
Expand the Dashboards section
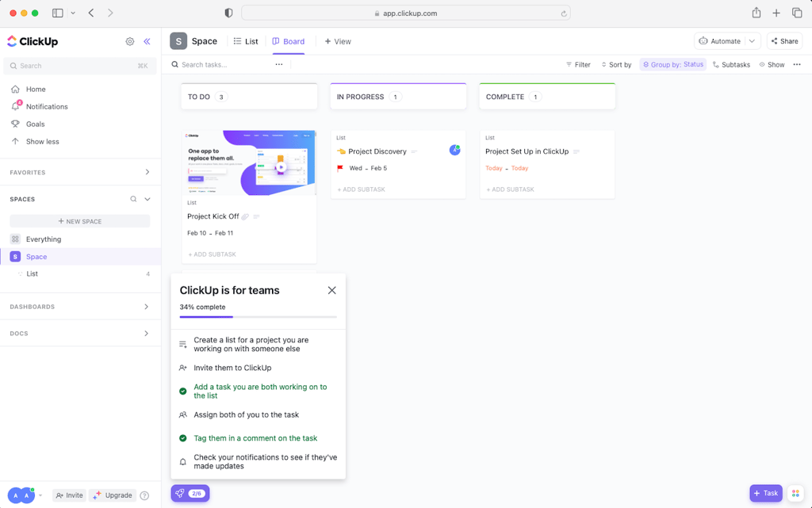tap(147, 307)
